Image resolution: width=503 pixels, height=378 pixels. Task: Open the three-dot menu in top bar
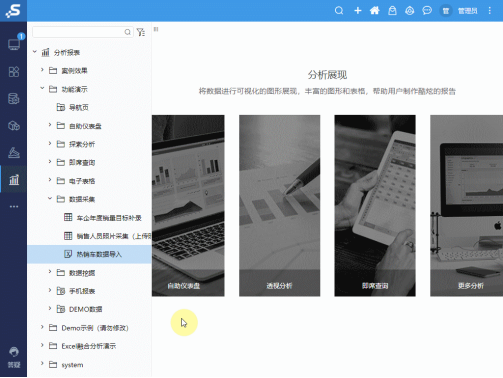click(x=490, y=11)
